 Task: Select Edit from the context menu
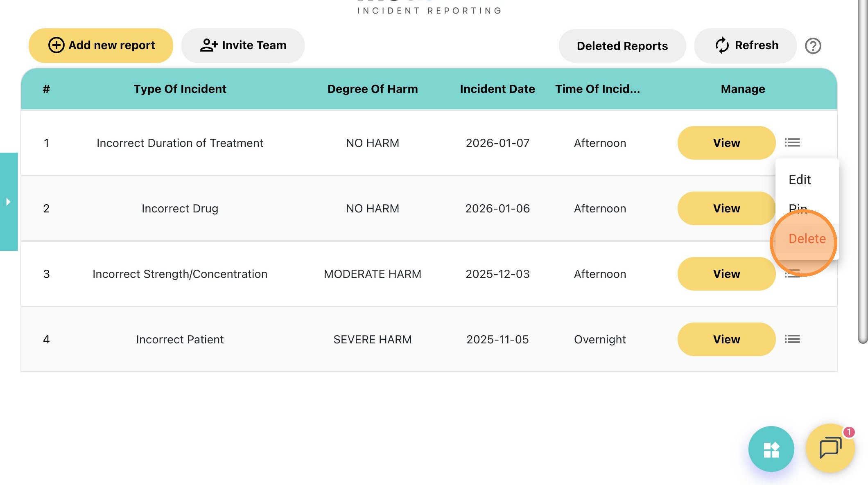pos(799,180)
